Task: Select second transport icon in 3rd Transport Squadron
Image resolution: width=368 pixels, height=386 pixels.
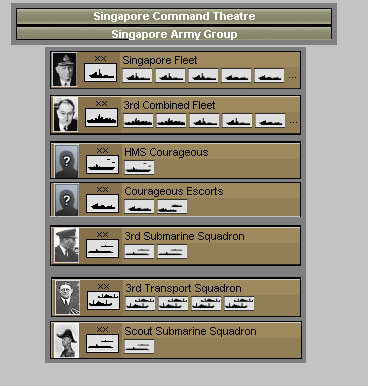Action: pos(173,304)
